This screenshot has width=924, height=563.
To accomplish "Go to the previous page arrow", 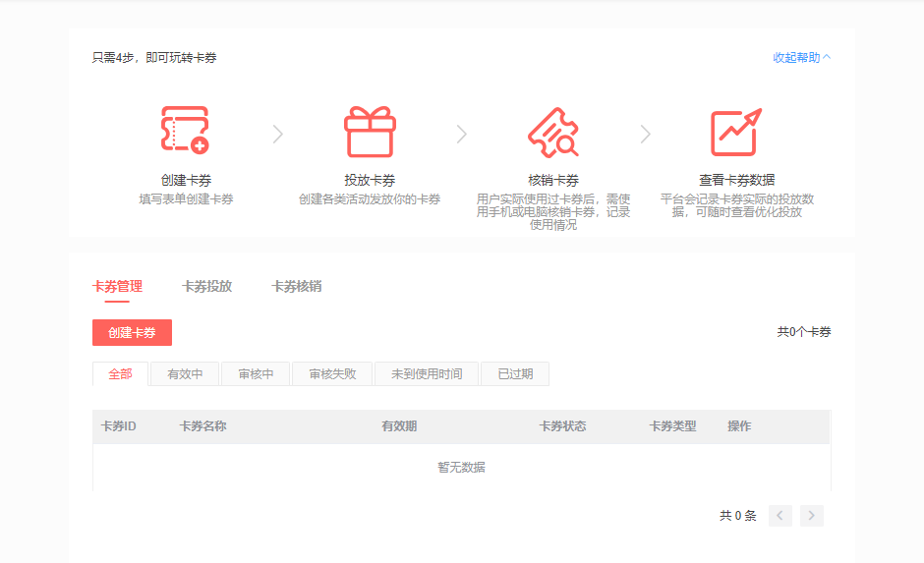I will [x=780, y=516].
